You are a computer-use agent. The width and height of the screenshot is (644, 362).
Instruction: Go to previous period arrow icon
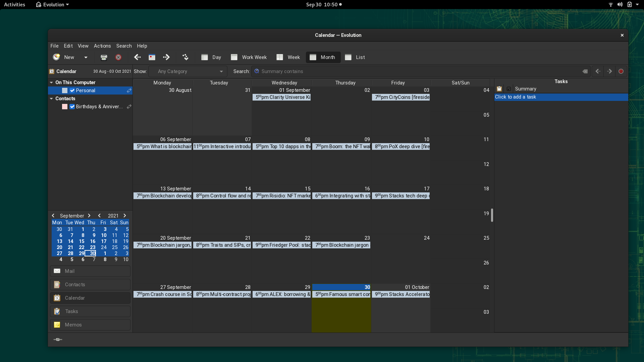pyautogui.click(x=137, y=57)
